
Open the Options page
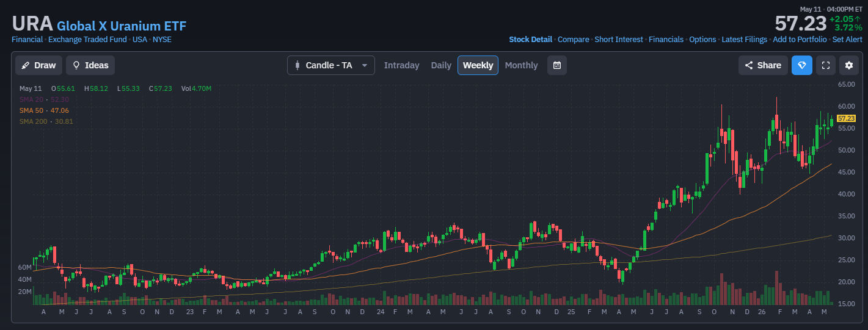(702, 40)
